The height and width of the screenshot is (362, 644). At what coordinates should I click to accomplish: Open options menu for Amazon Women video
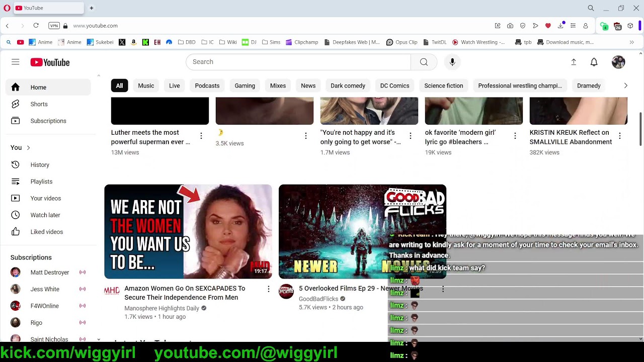tap(269, 289)
